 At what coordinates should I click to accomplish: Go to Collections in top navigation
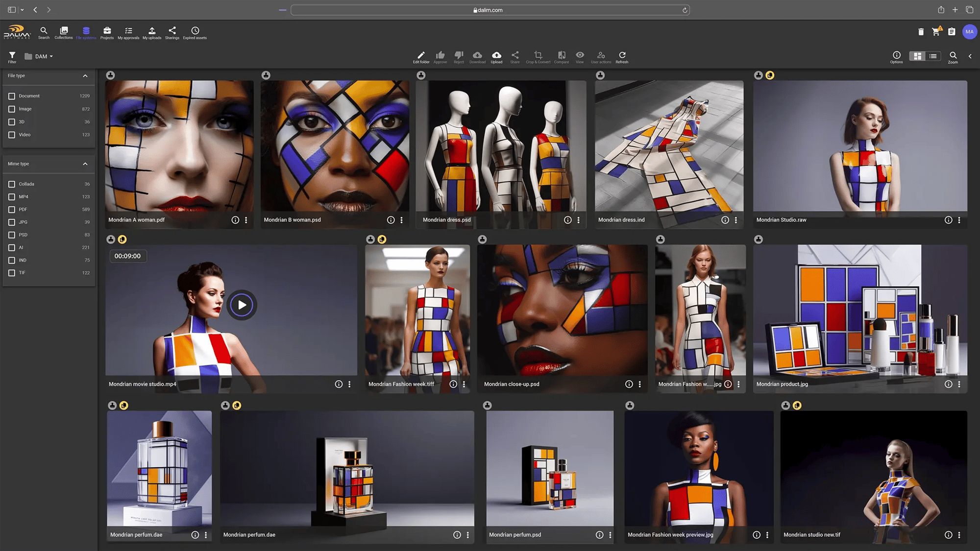[64, 32]
